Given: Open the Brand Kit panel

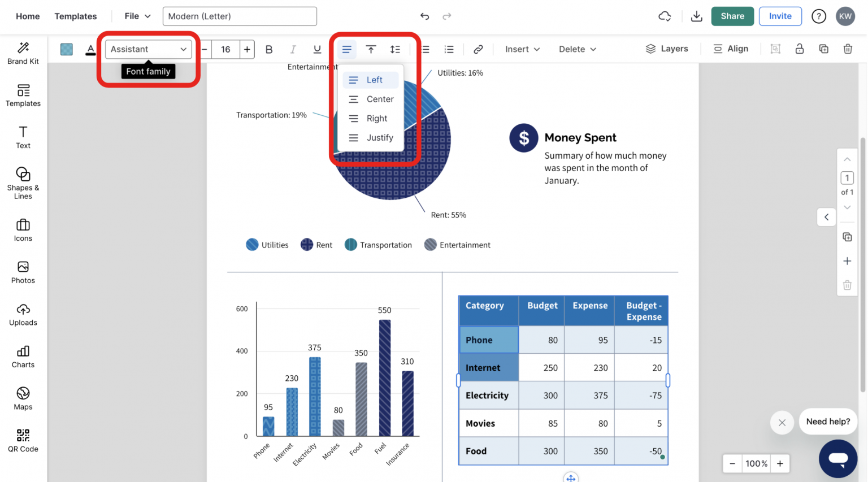Looking at the screenshot, I should [x=23, y=53].
